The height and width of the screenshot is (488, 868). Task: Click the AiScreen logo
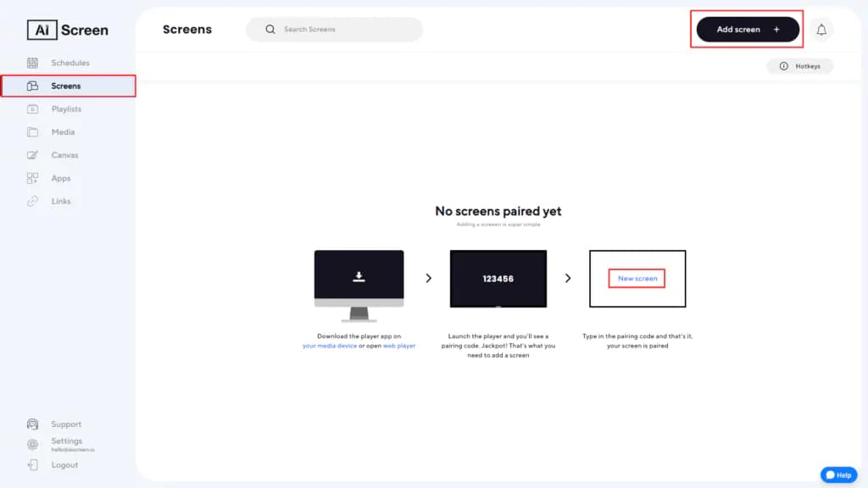point(68,30)
